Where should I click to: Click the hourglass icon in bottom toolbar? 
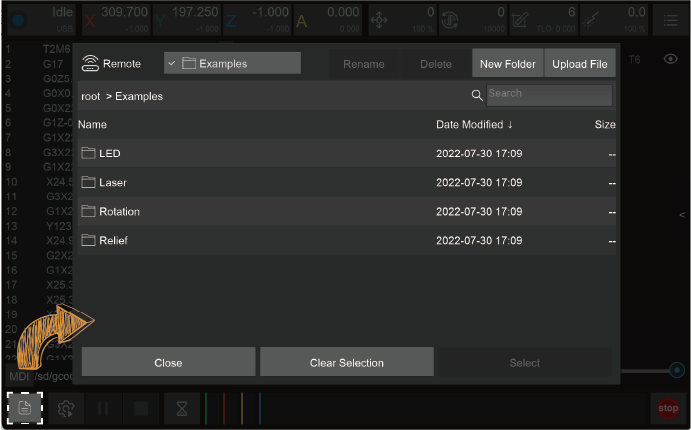181,409
